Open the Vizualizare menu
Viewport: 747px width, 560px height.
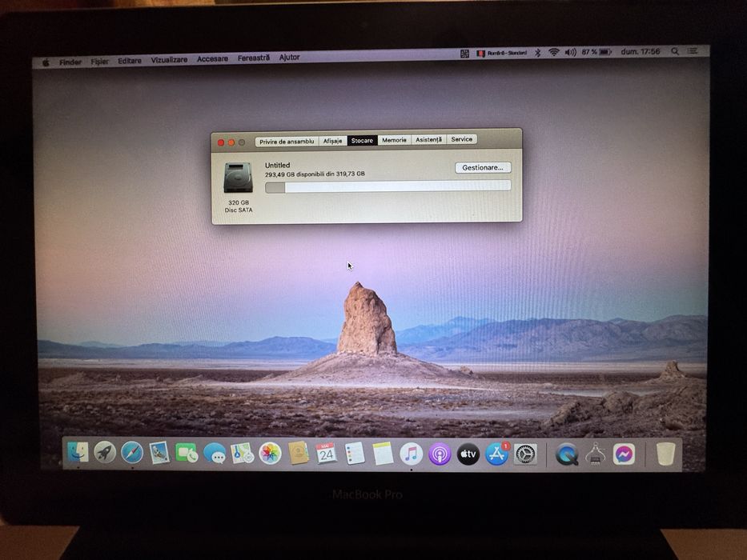click(x=169, y=60)
